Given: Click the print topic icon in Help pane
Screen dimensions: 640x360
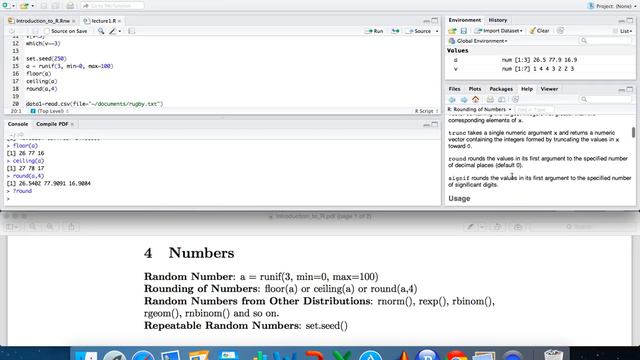Looking at the screenshot, I should pyautogui.click(x=490, y=100).
